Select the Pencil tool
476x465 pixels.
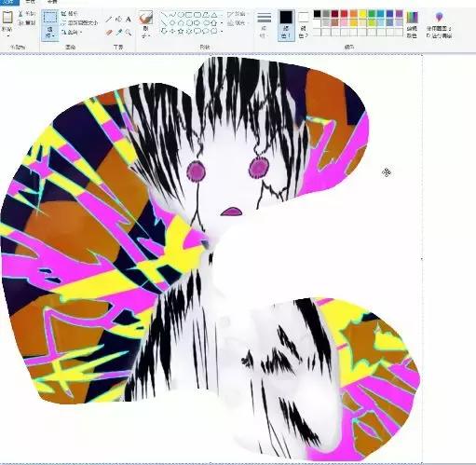[x=109, y=20]
